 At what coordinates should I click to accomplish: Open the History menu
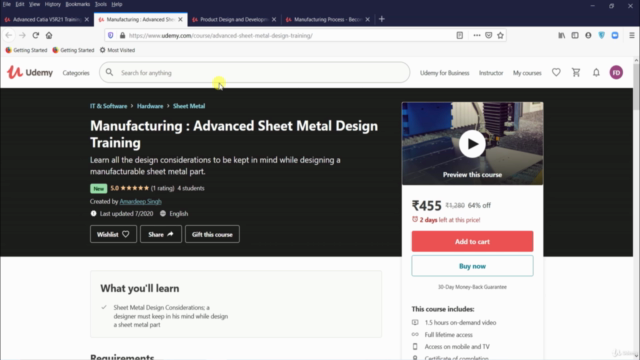click(x=53, y=4)
